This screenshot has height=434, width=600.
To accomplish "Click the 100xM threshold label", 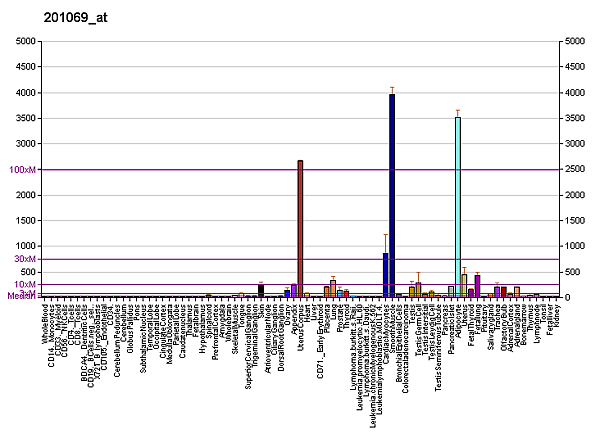I will point(22,169).
